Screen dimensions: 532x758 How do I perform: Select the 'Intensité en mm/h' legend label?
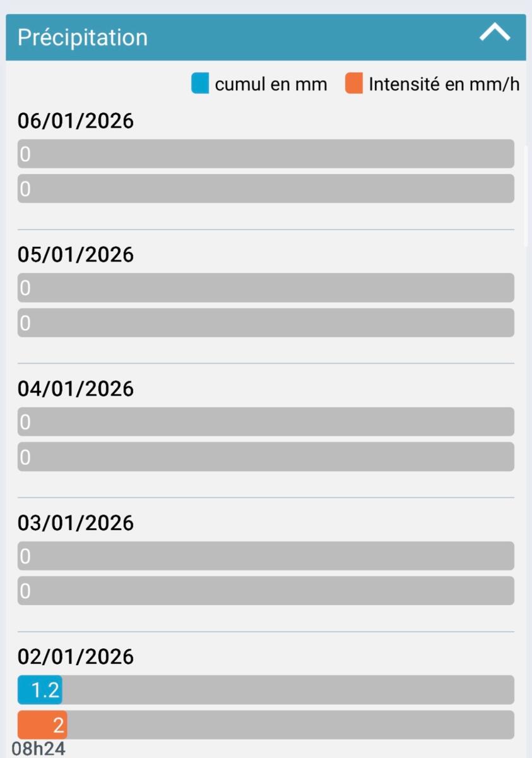[x=444, y=84]
